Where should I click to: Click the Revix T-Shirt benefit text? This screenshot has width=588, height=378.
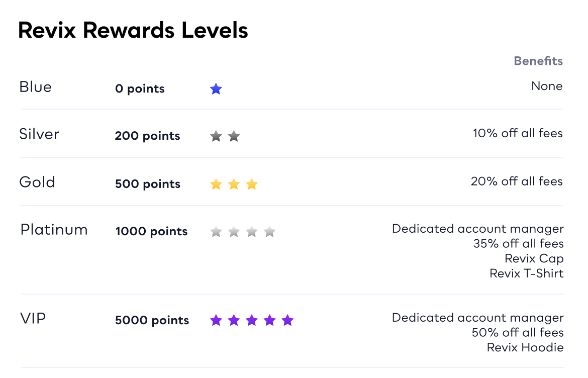click(527, 273)
